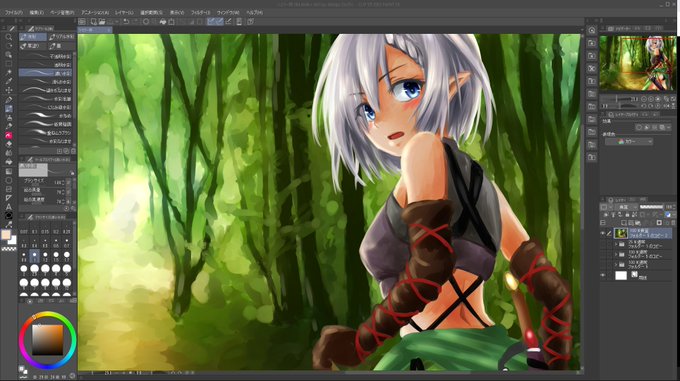Click the Open file folder icon in command bar
Screen dimensions: 680x381
click(x=102, y=21)
